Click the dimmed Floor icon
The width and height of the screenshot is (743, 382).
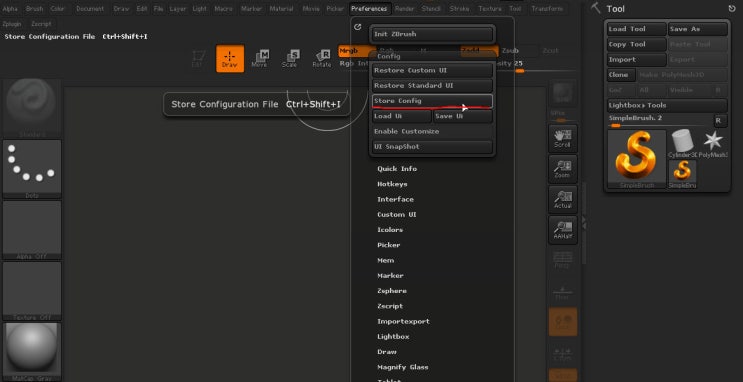562,291
